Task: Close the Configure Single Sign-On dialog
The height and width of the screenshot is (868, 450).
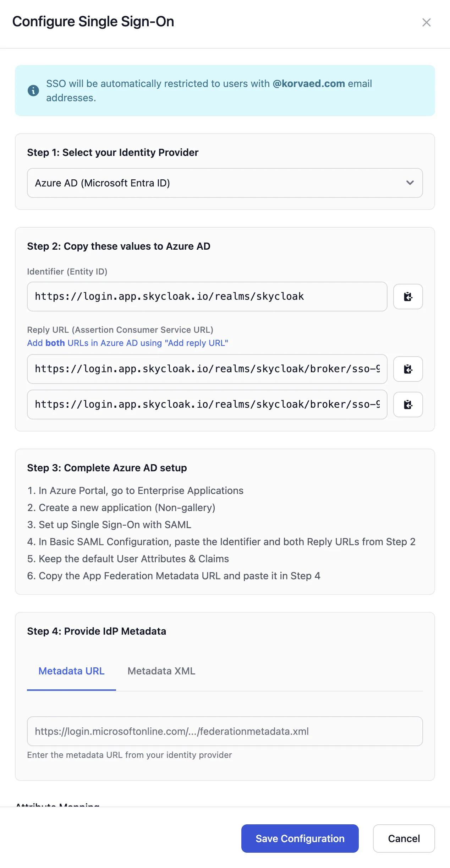Action: click(427, 22)
